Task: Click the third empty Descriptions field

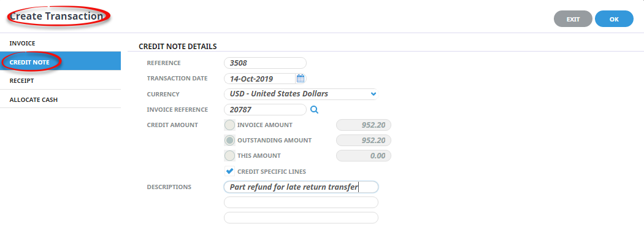Action: tap(301, 218)
